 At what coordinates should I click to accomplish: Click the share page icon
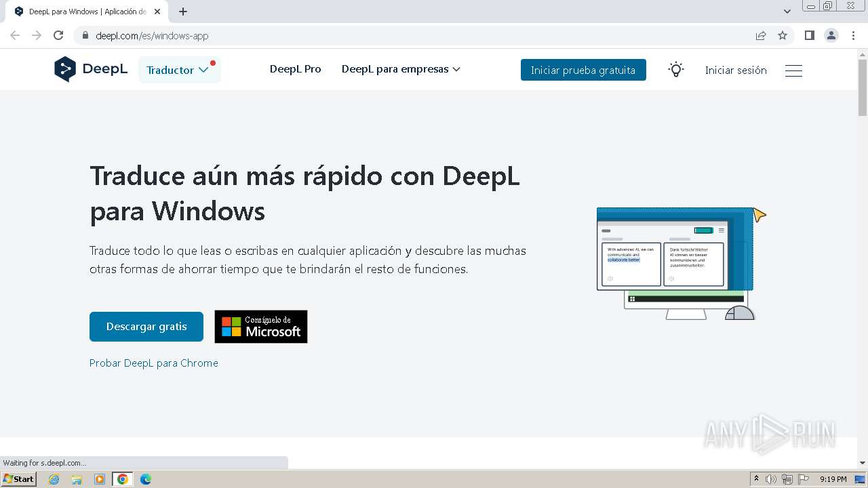click(761, 35)
